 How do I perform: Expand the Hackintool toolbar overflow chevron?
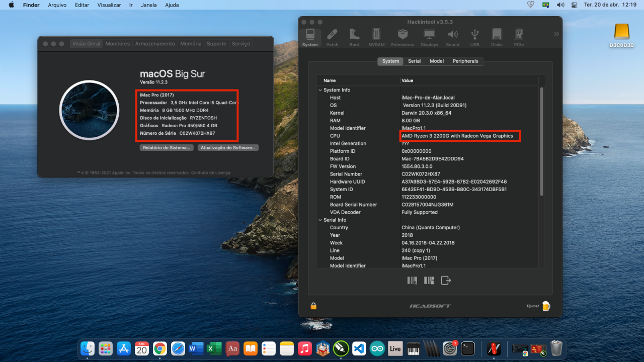pos(556,34)
